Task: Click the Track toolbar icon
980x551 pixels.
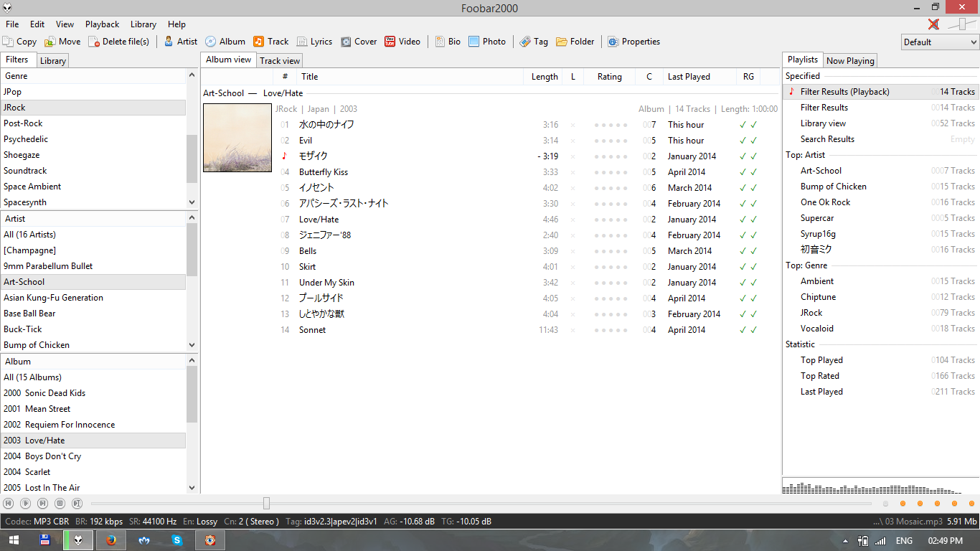Action: [258, 42]
